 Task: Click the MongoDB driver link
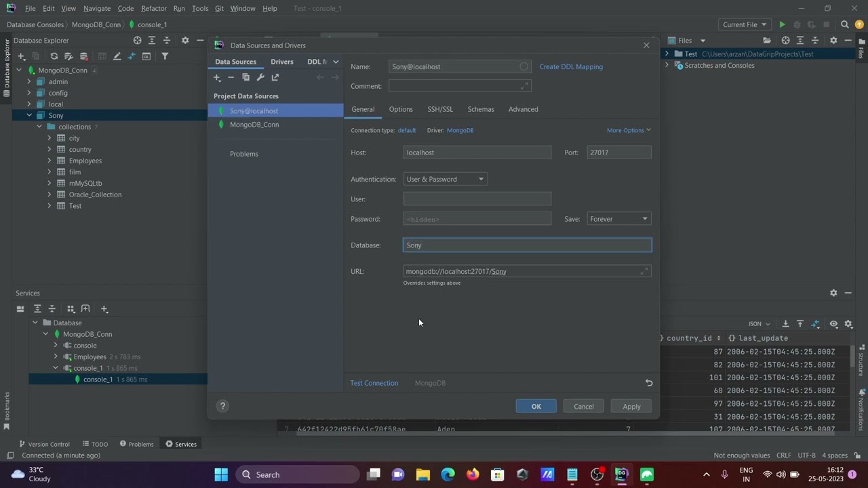(460, 130)
